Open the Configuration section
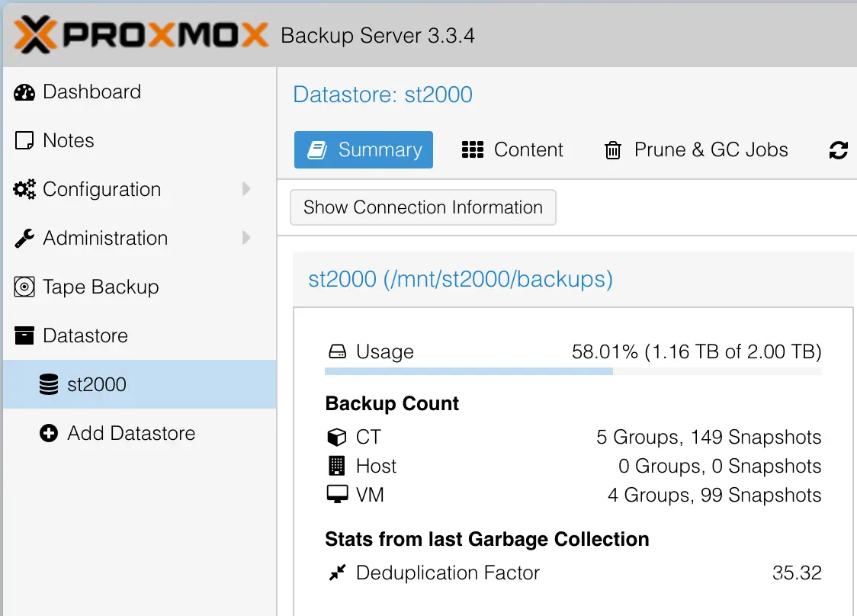Viewport: 857px width, 616px height. tap(140, 189)
